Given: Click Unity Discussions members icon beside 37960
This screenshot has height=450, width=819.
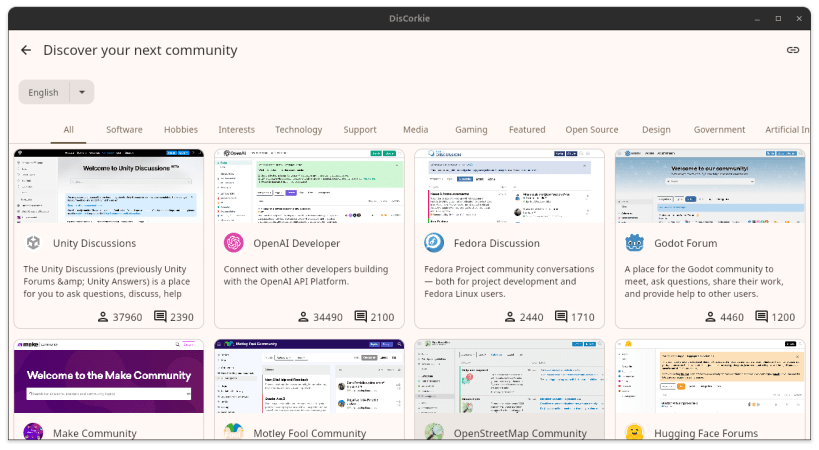Looking at the screenshot, I should click(x=103, y=317).
